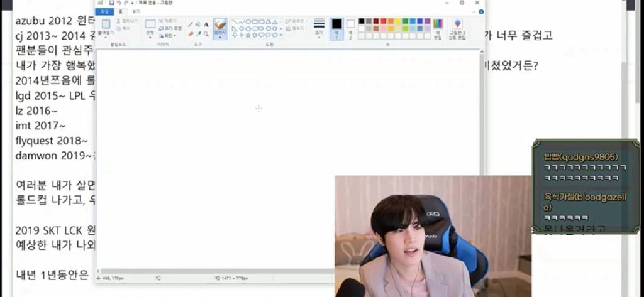Open the Rotate dropdown
This screenshot has width=644, height=297.
pos(167,36)
